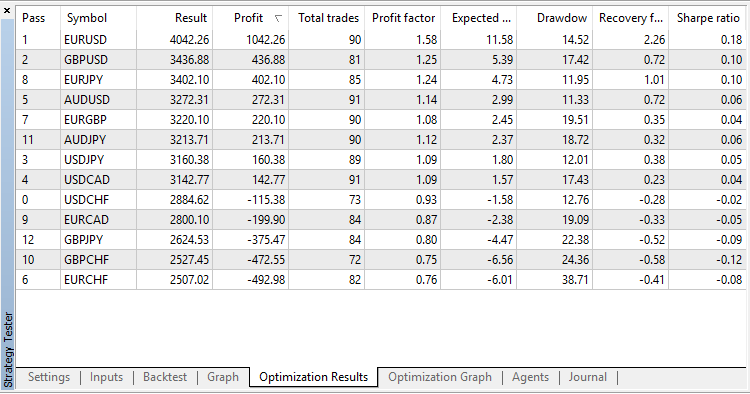Click drawdown value 19.51
Screen dimensions: 750x394
(575, 120)
